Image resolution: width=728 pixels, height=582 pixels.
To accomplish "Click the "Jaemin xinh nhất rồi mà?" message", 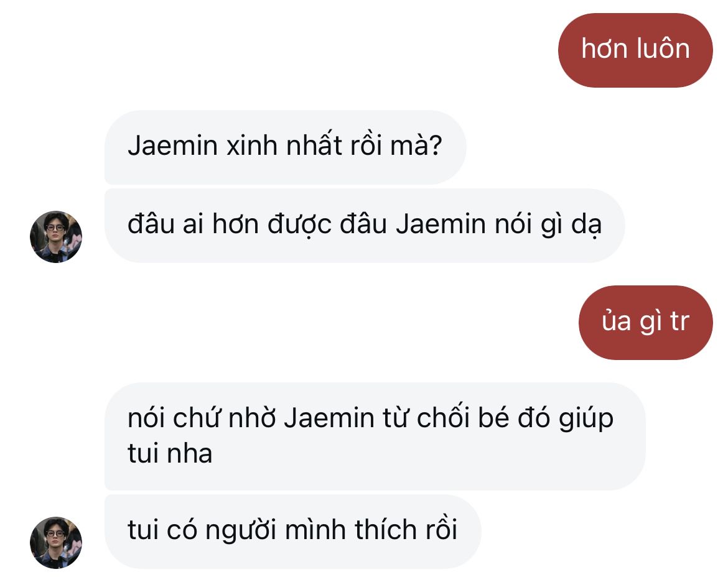I will [284, 147].
